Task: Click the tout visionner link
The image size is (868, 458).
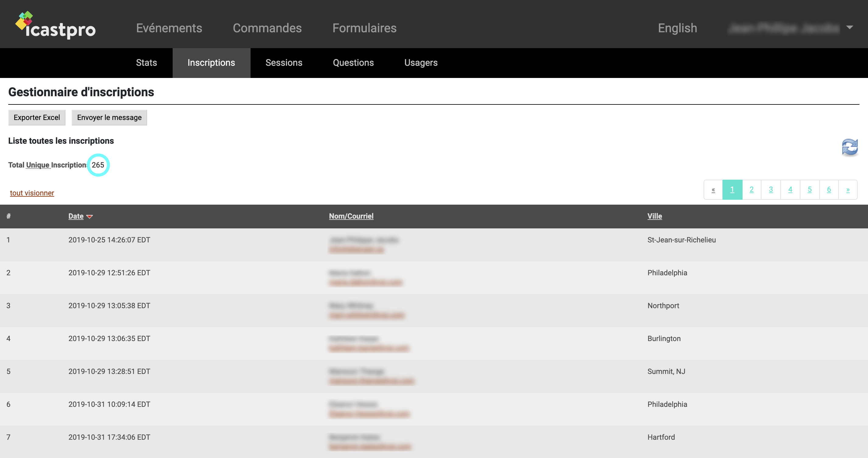Action: point(32,193)
